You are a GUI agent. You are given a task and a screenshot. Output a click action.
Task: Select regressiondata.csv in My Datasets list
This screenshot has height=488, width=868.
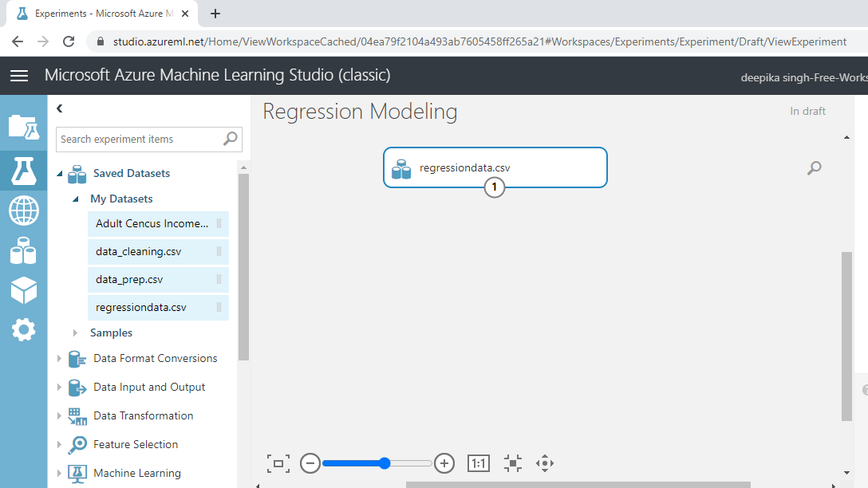tap(158, 308)
